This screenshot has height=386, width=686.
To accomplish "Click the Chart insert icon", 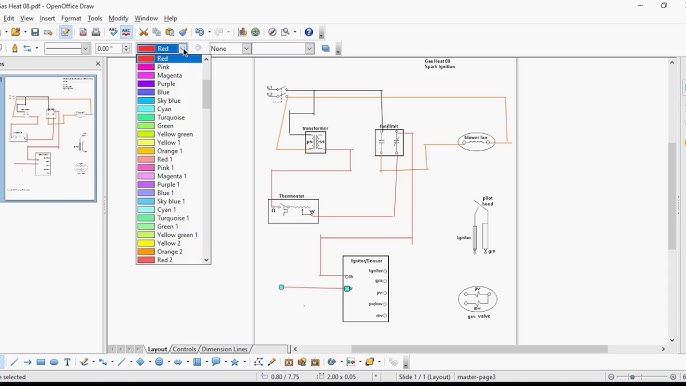I will pos(242,32).
